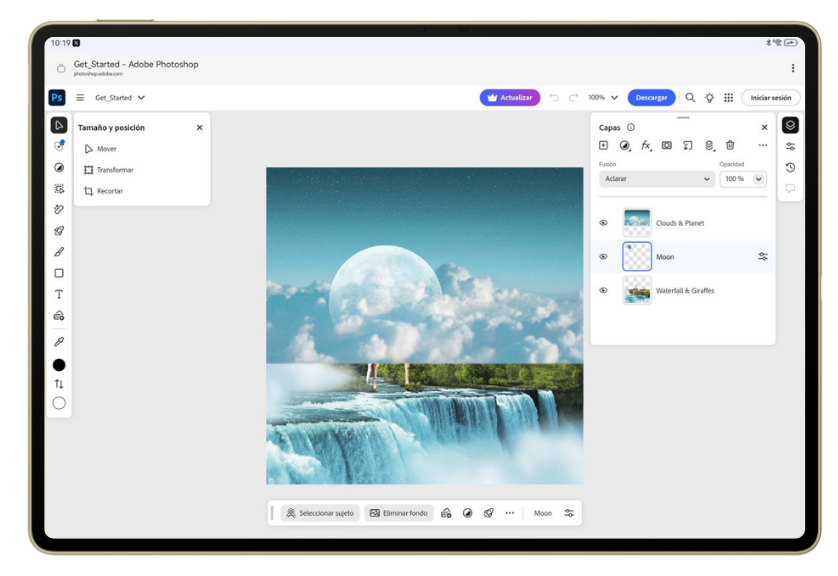
Task: Choose Transformar in the size panel
Action: pyautogui.click(x=115, y=170)
